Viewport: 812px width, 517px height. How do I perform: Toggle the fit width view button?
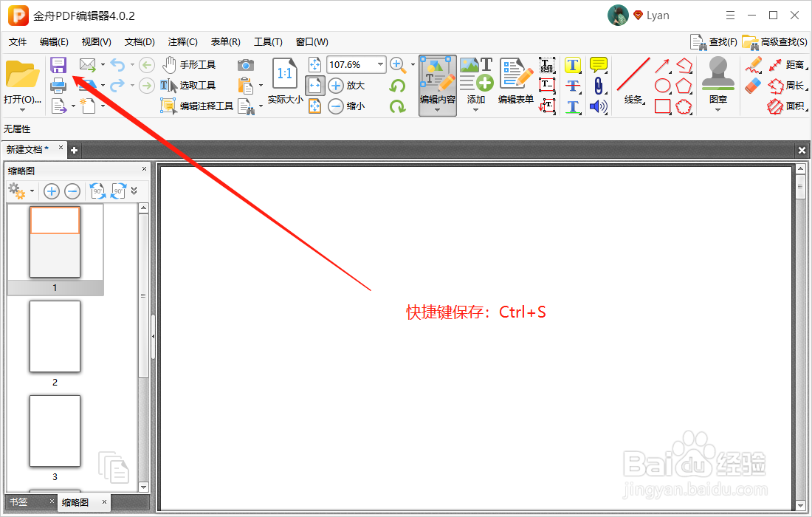point(315,86)
